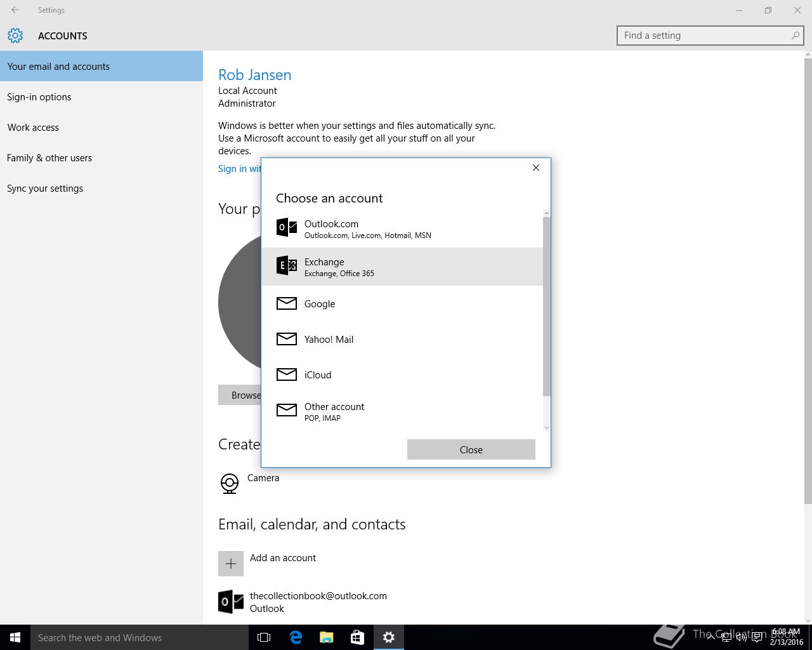Open Task View from taskbar

pyautogui.click(x=264, y=637)
